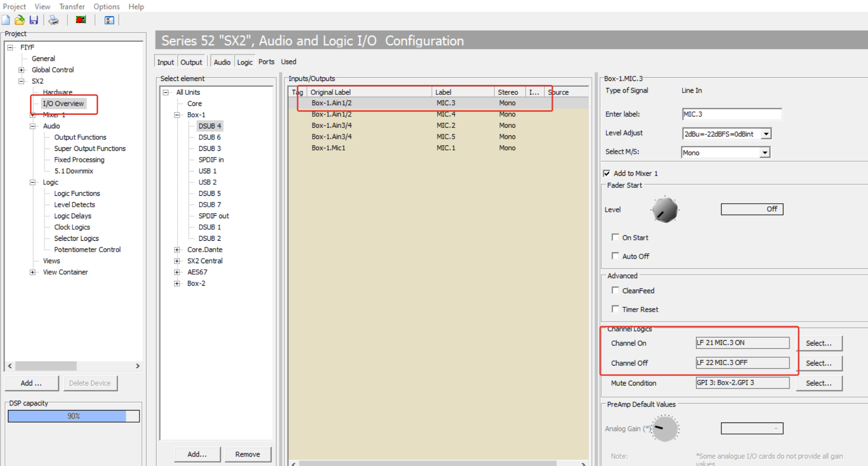This screenshot has height=466, width=868.
Task: Open project using the folder icon
Action: point(19,20)
